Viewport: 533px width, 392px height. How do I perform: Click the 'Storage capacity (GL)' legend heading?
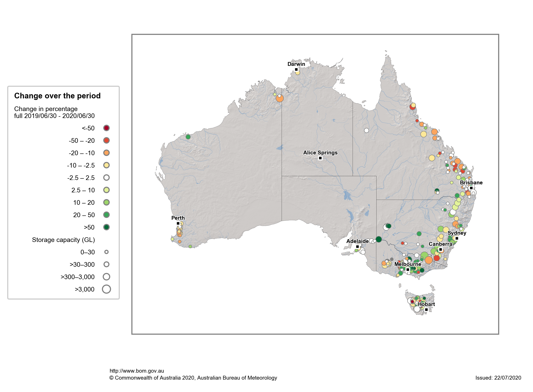tap(63, 240)
